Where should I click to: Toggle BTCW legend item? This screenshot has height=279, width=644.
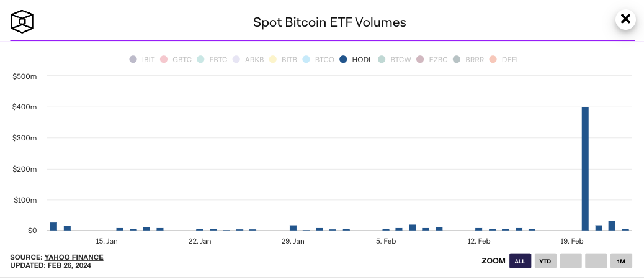coord(395,60)
